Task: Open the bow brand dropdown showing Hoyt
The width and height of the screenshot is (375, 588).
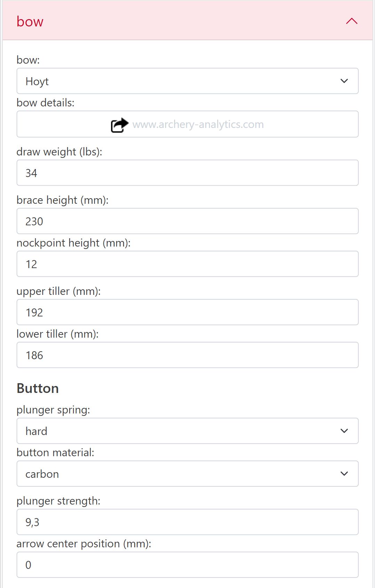Action: click(187, 81)
